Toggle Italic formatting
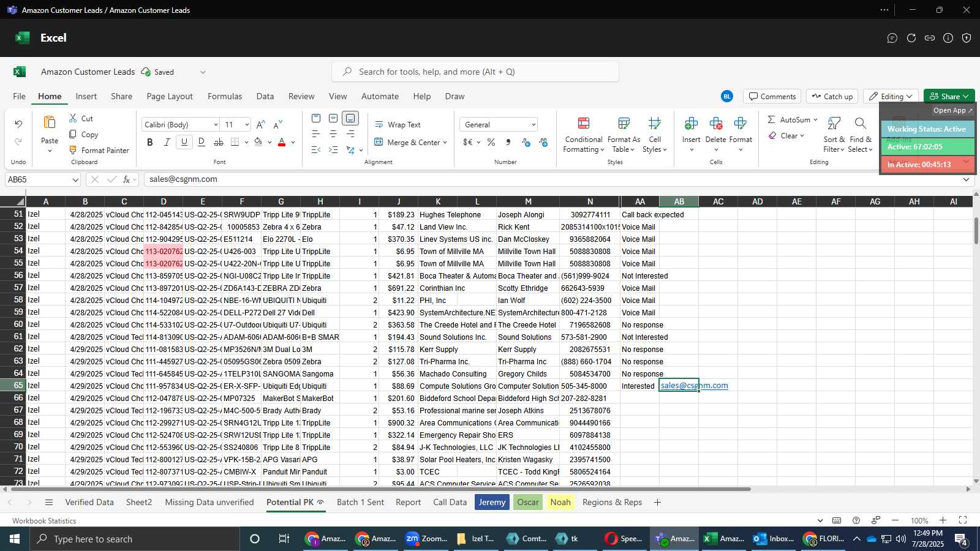Image resolution: width=980 pixels, height=551 pixels. [167, 142]
